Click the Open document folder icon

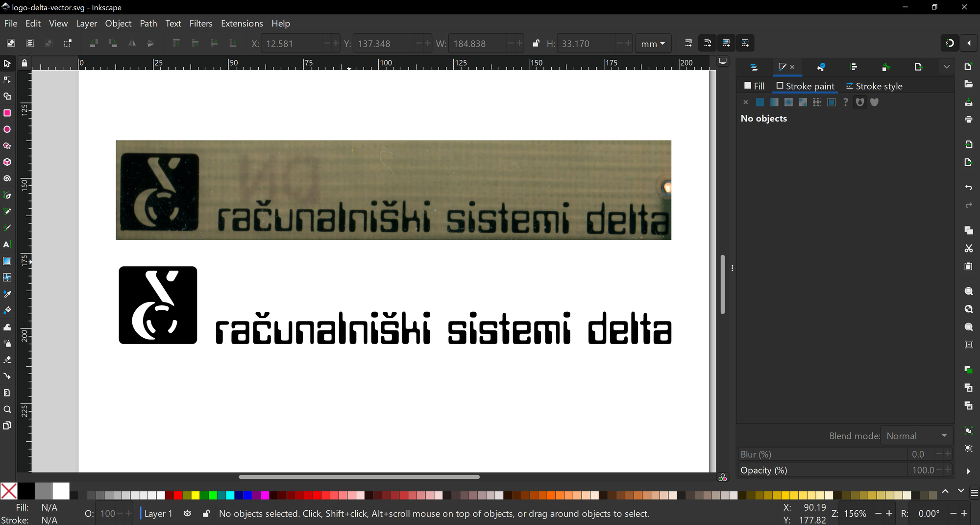point(968,84)
